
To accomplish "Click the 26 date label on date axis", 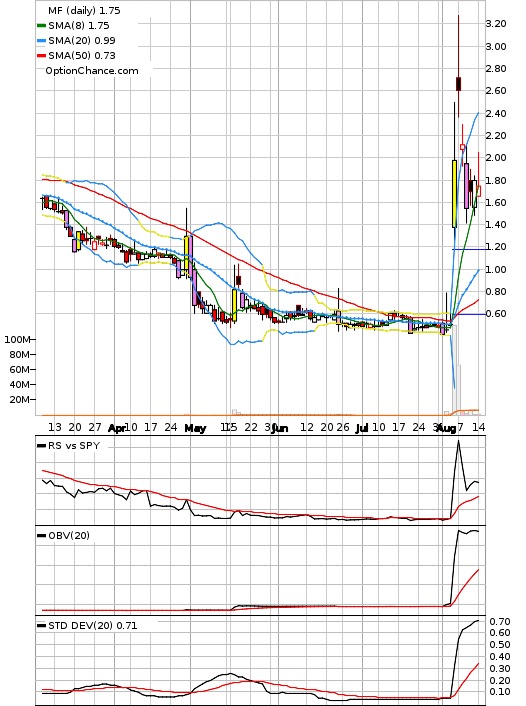I will [343, 427].
